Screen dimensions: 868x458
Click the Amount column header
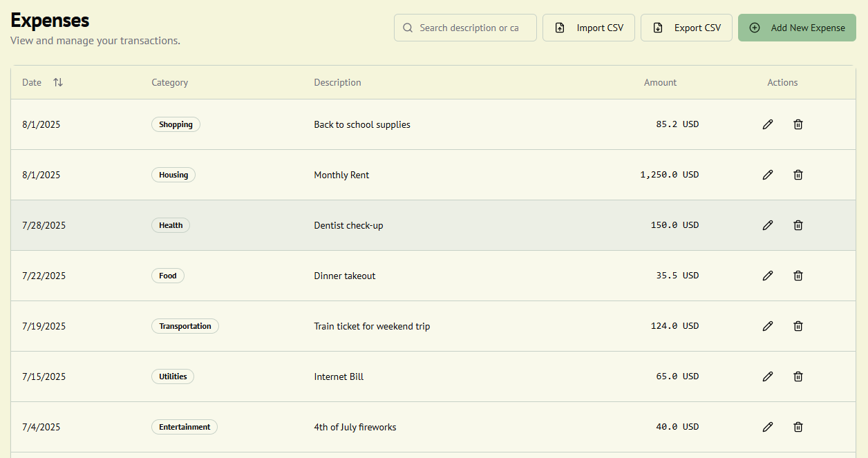(660, 82)
